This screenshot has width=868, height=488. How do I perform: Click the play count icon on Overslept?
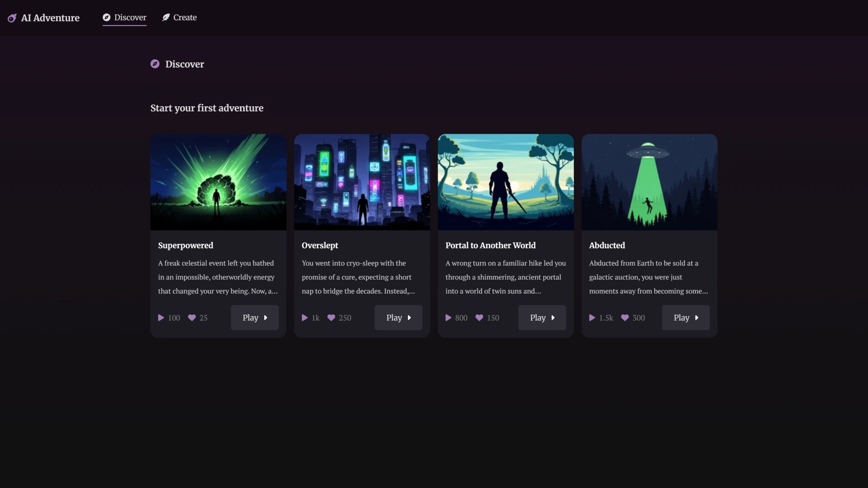click(x=305, y=318)
